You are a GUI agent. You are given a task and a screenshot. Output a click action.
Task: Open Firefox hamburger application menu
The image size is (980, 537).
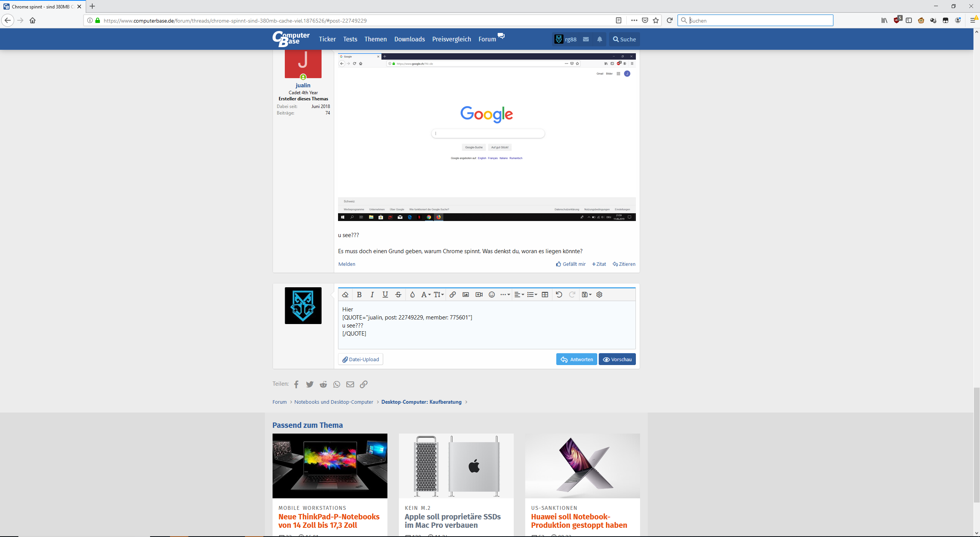point(973,20)
